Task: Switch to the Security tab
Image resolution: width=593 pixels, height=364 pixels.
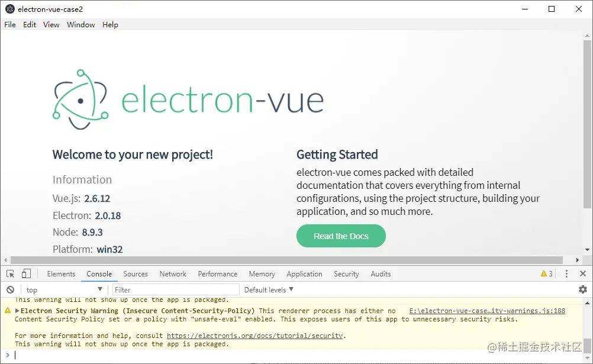Action: [x=346, y=273]
